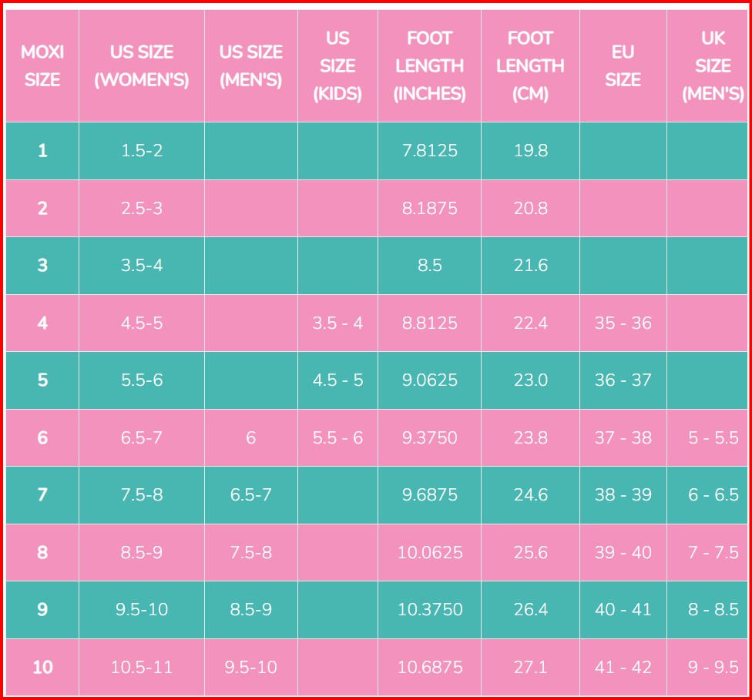
Task: Click the US SIZE (MEN'S) header
Action: click(251, 66)
